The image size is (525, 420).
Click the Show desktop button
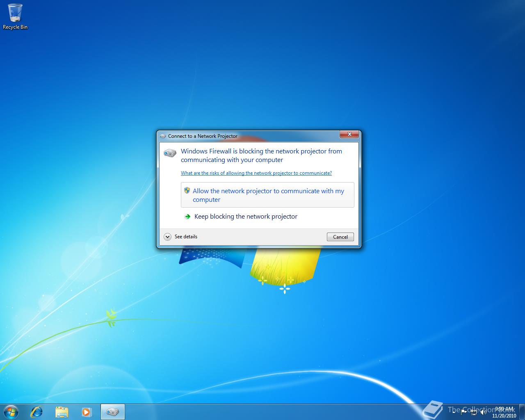pos(522,412)
